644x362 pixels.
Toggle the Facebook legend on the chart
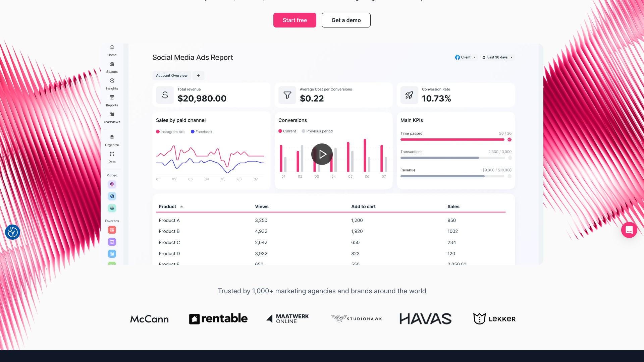click(x=201, y=132)
